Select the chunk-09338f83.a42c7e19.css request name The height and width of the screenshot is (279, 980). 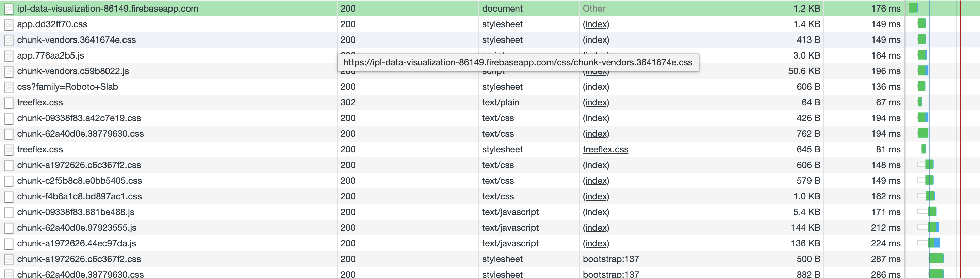(79, 118)
